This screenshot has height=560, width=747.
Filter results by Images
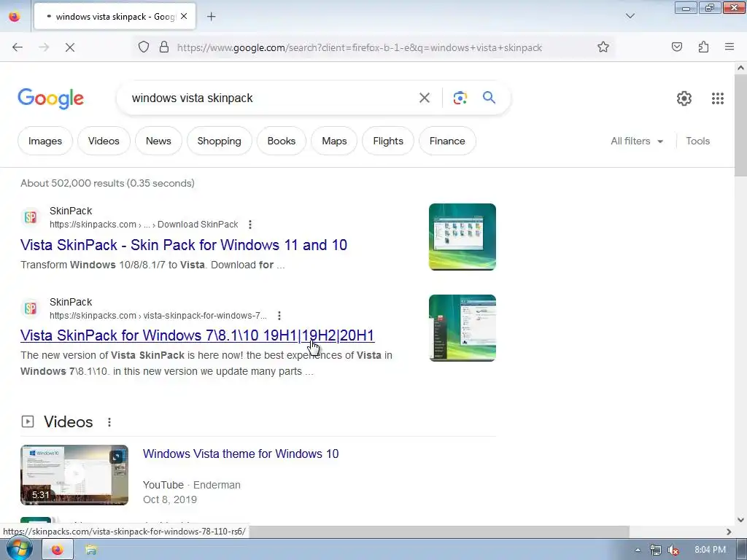44,141
